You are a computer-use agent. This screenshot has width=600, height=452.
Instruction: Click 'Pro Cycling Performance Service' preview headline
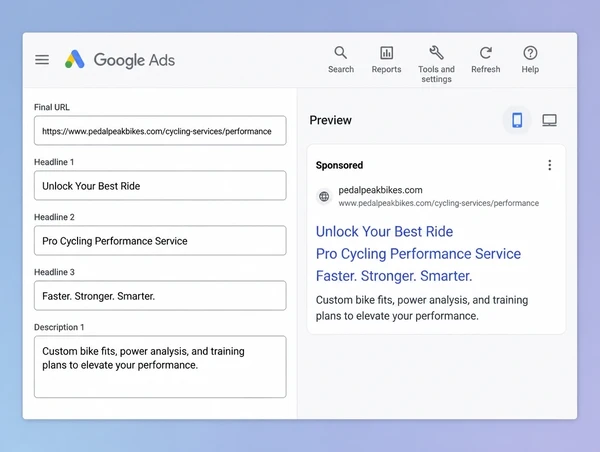(x=418, y=254)
